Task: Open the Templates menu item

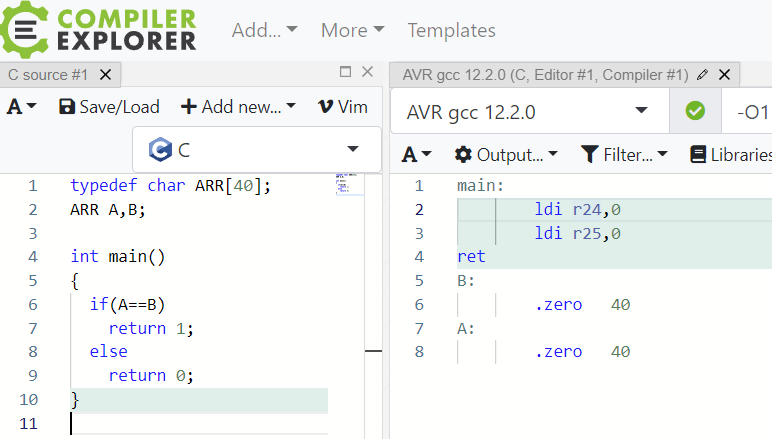Action: [451, 30]
